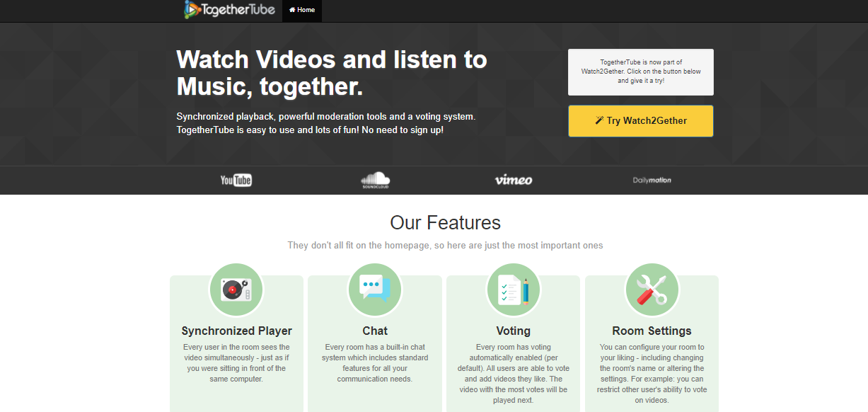Click the Watch2Gether announcement notice box

point(640,71)
